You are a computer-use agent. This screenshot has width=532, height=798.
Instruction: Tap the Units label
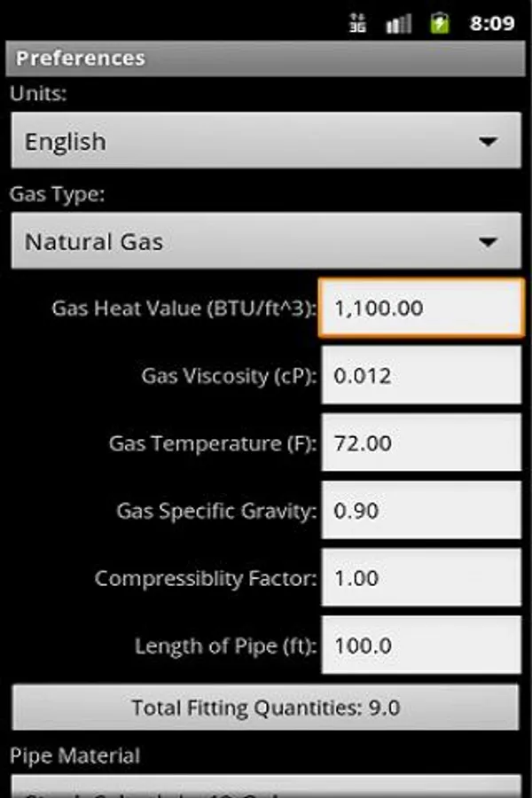[38, 93]
